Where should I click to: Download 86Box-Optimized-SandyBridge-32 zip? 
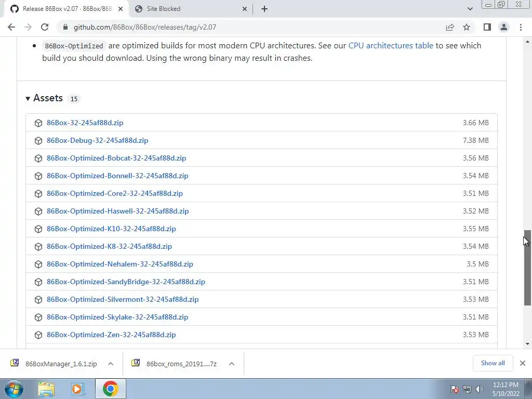pyautogui.click(x=126, y=282)
